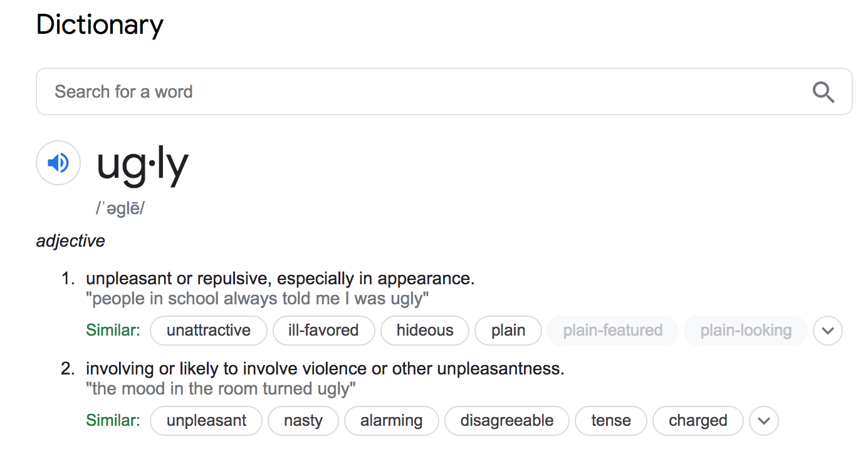Viewport: 868px width, 454px height.
Task: Click the Search for a word field
Action: (444, 91)
